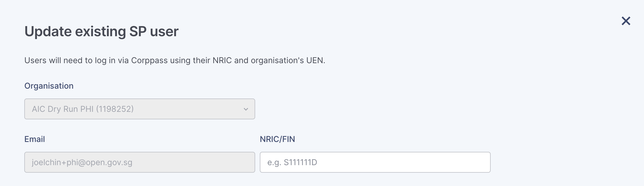
Task: Click the word 'Users' starting the description
Action: coord(35,60)
